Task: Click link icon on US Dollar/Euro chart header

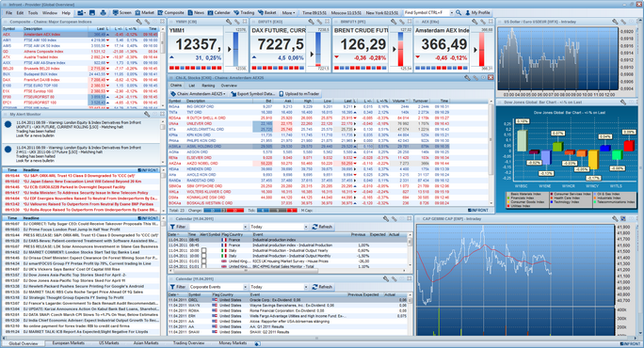Action: pos(623,22)
